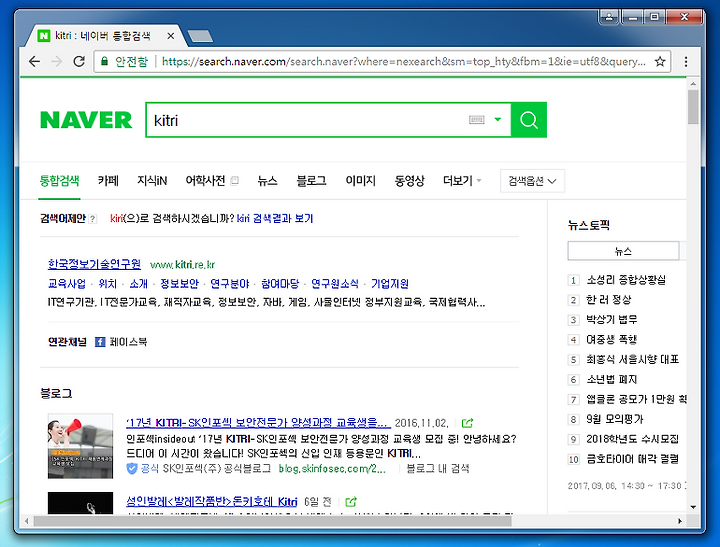720x547 pixels.
Task: Click the 참여마당 sublink
Action: (280, 284)
